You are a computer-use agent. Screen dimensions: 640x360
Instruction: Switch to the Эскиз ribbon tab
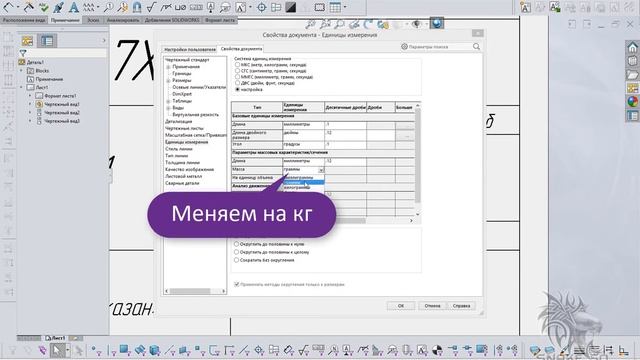[93, 20]
